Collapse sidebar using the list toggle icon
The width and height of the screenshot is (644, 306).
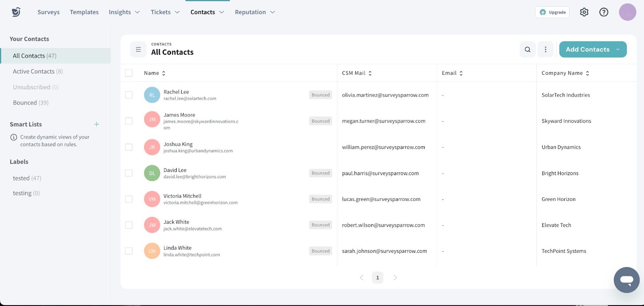coord(138,50)
